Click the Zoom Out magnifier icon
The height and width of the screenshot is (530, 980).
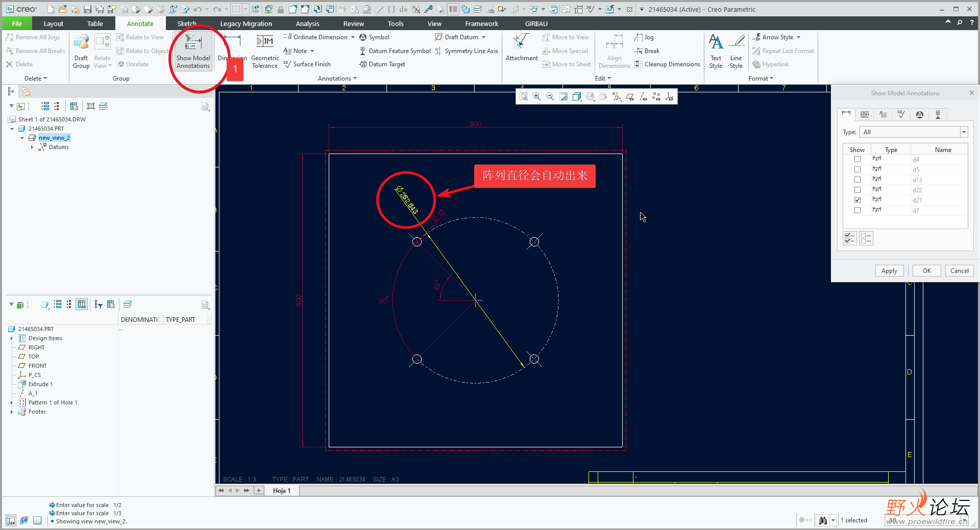point(550,96)
